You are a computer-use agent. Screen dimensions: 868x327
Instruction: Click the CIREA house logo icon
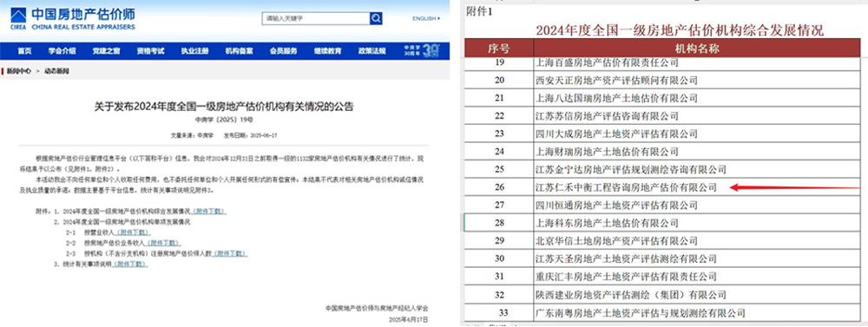pyautogui.click(x=18, y=16)
